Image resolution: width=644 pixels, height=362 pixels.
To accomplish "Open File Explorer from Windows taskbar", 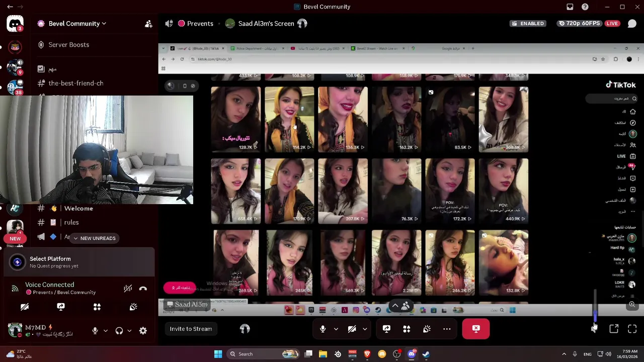I will (x=323, y=354).
